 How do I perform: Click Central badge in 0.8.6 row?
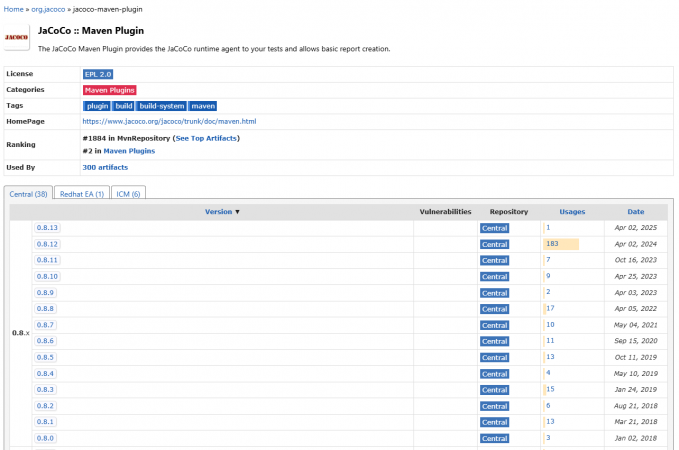pos(495,342)
